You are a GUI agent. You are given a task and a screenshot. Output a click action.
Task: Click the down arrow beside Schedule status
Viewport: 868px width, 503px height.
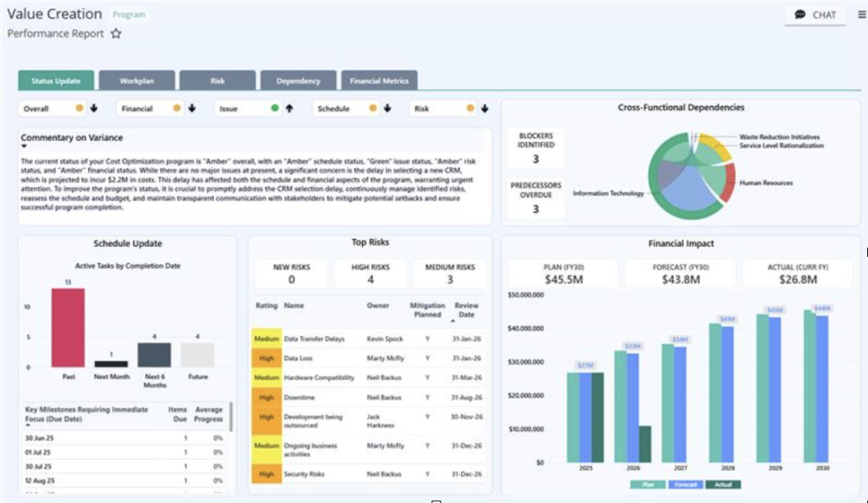387,109
